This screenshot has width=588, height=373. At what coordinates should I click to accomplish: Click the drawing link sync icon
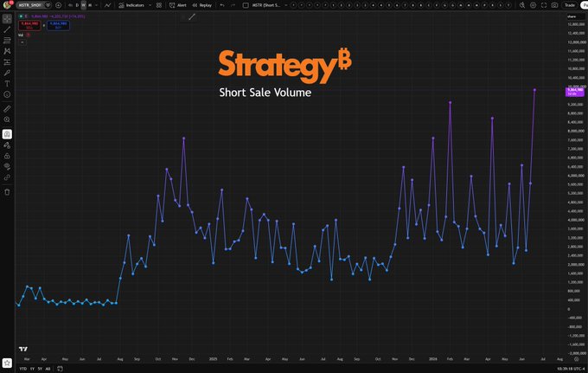click(7, 177)
